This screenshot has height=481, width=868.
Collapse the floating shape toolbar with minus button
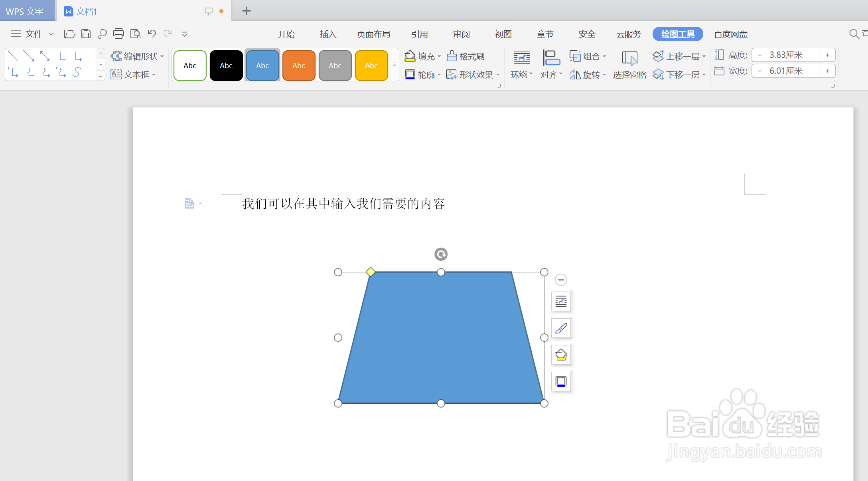[561, 280]
